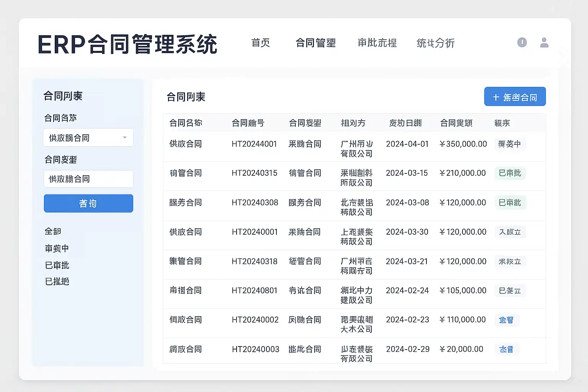Select the 全部 filter in sidebar
Viewport: 588px width, 392px height.
(x=53, y=231)
